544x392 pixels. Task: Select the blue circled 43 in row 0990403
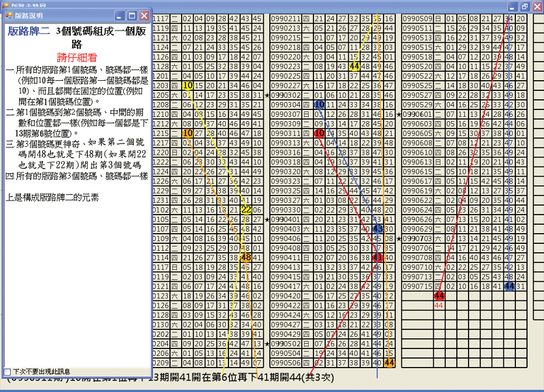click(377, 229)
